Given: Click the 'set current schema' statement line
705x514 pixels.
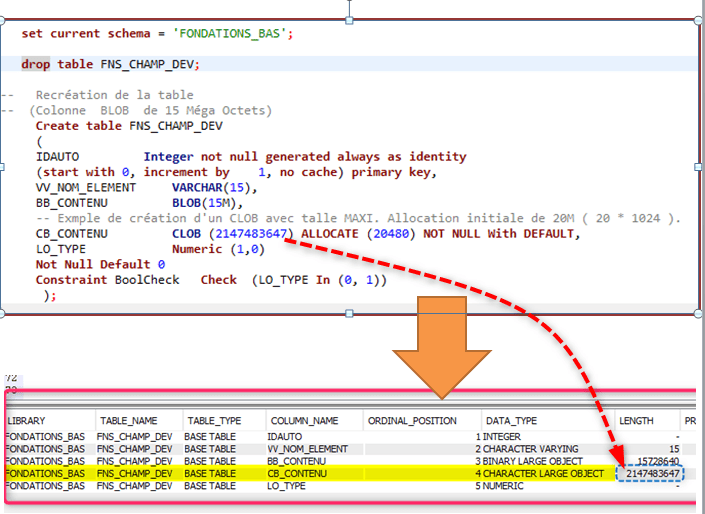Looking at the screenshot, I should 157,34.
